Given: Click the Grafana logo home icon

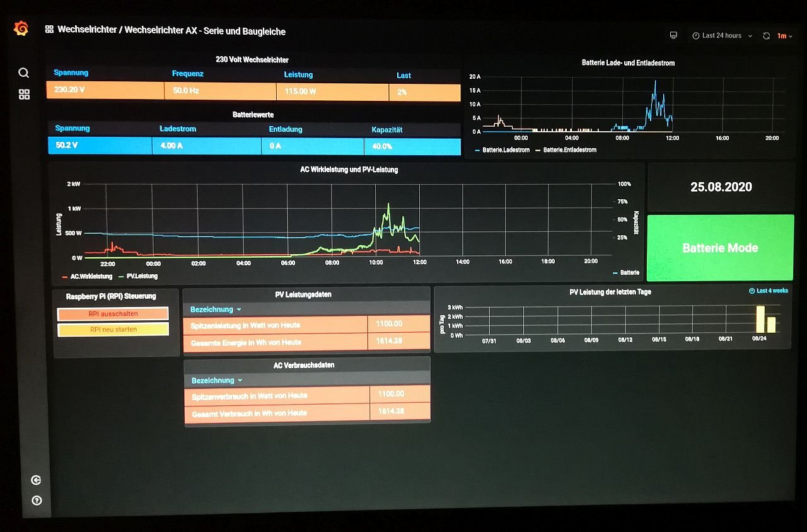Looking at the screenshot, I should click(21, 29).
